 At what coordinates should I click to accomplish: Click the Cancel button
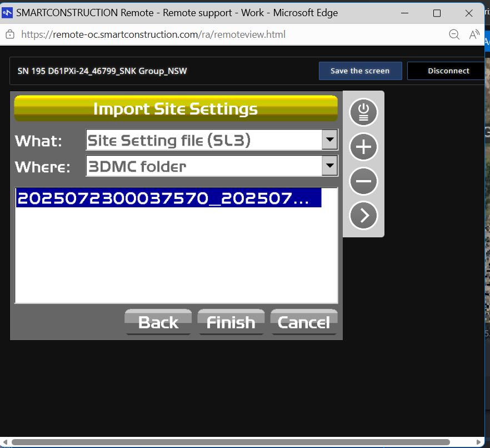pyautogui.click(x=304, y=322)
